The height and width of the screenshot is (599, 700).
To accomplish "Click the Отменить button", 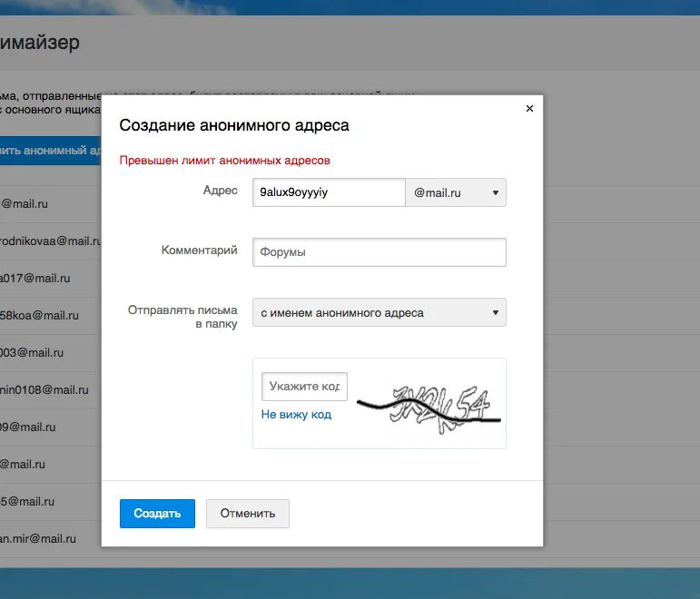I will click(x=248, y=514).
